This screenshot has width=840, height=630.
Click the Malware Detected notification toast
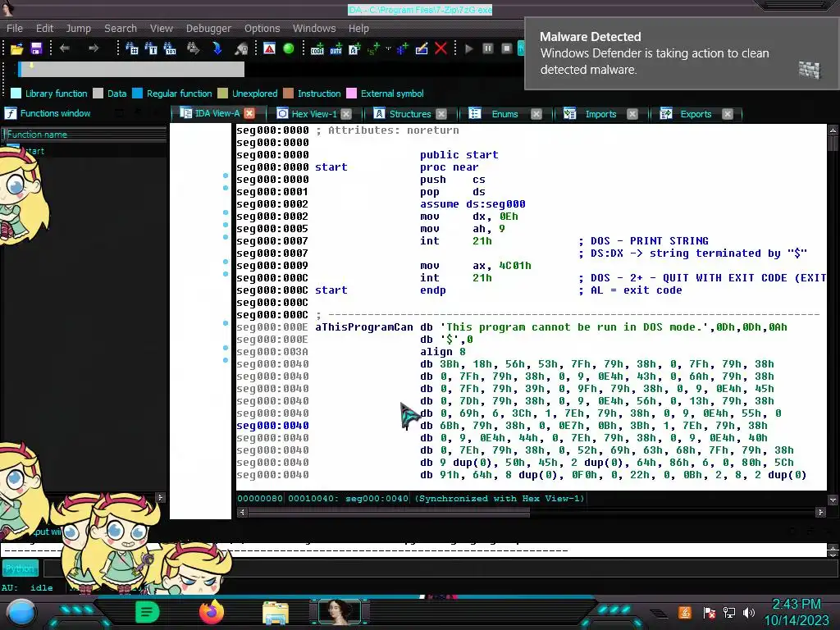682,53
